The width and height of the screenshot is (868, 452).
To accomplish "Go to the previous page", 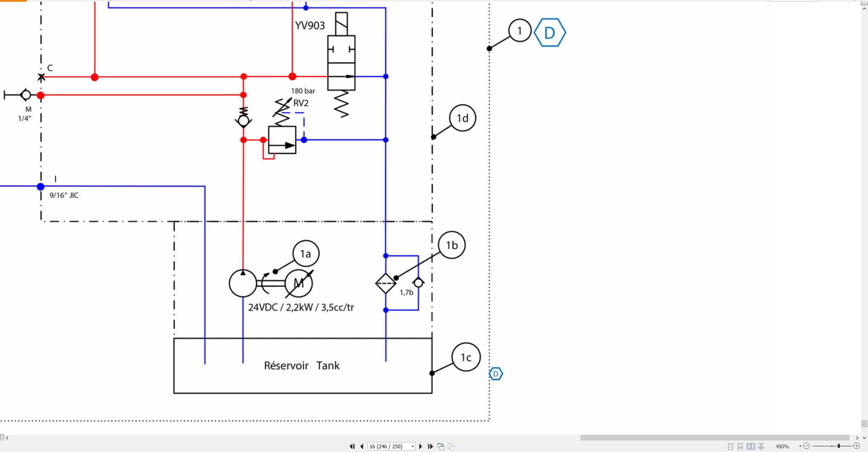I will pyautogui.click(x=362, y=447).
